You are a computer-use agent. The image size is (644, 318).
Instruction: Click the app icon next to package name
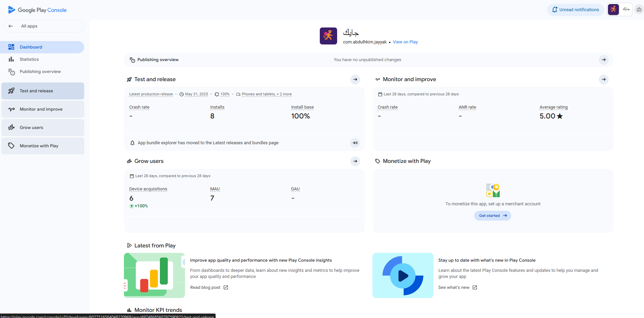point(328,36)
